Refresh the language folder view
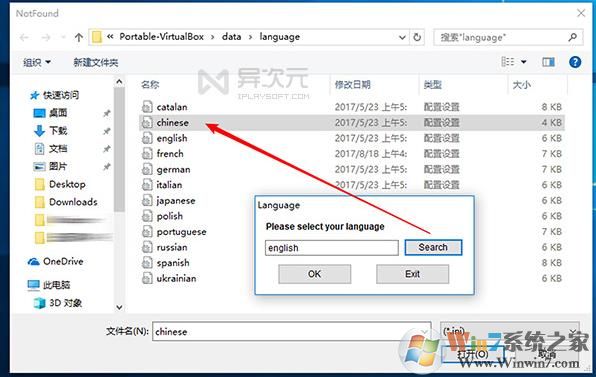The width and height of the screenshot is (596, 377). click(x=417, y=37)
